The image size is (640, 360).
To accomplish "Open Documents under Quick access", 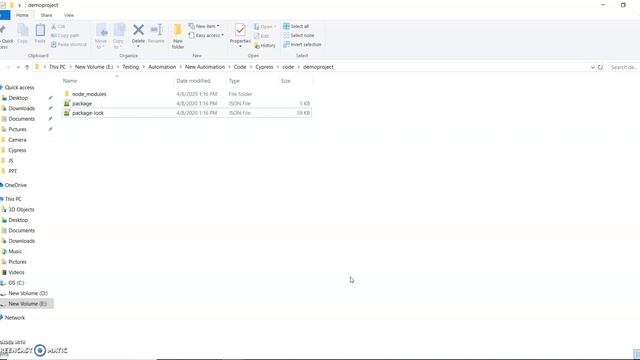I will 21,119.
